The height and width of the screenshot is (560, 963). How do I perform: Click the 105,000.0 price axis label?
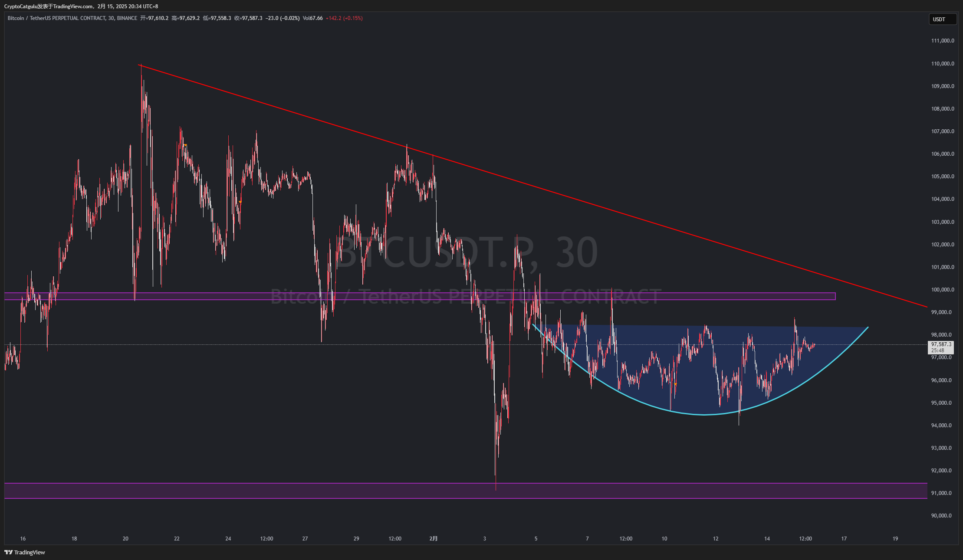click(x=943, y=176)
